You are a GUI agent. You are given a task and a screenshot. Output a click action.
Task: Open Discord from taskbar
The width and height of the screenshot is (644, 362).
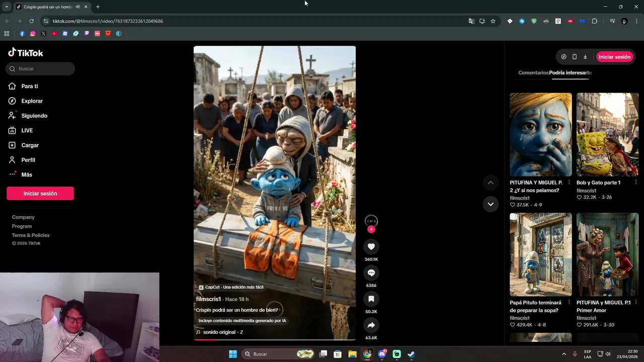382,354
